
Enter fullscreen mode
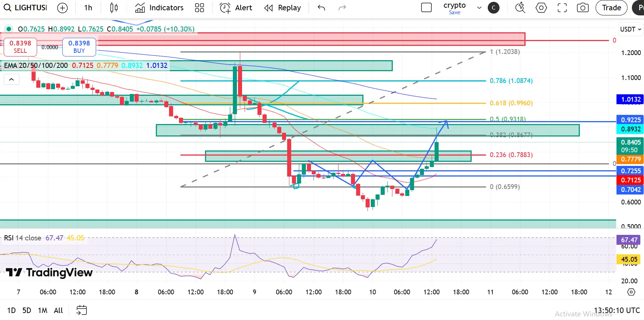pyautogui.click(x=562, y=8)
